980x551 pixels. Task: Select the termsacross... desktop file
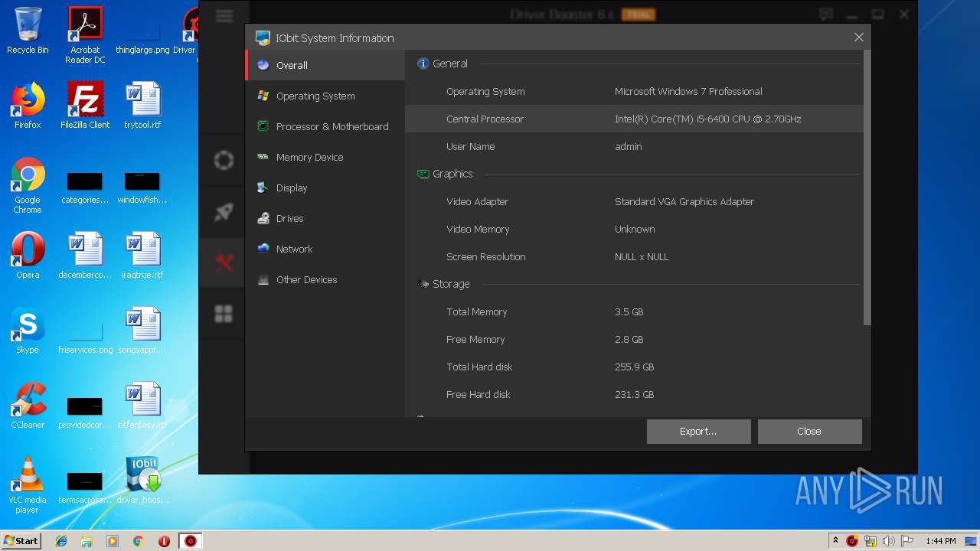pos(85,487)
